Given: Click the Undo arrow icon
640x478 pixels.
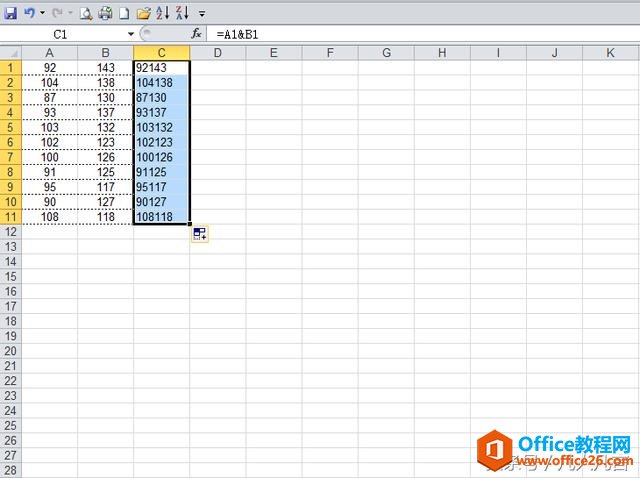Looking at the screenshot, I should tap(30, 13).
